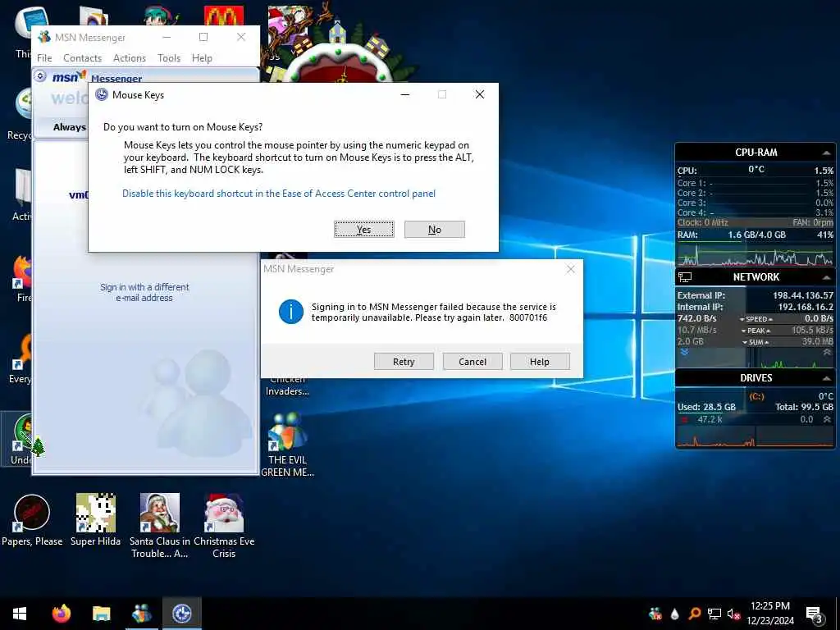Click the (C:) drive label in DRIVES gadget
This screenshot has width=840, height=630.
[x=756, y=396]
